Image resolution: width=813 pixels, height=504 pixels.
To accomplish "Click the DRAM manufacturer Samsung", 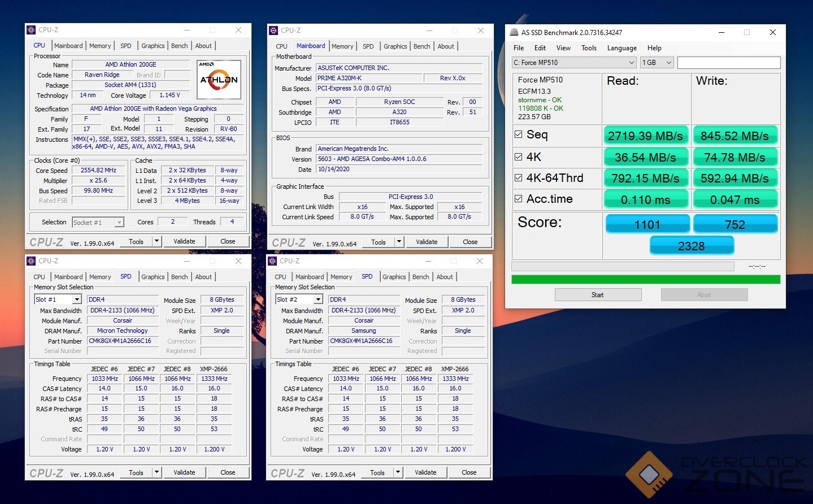I will click(364, 331).
